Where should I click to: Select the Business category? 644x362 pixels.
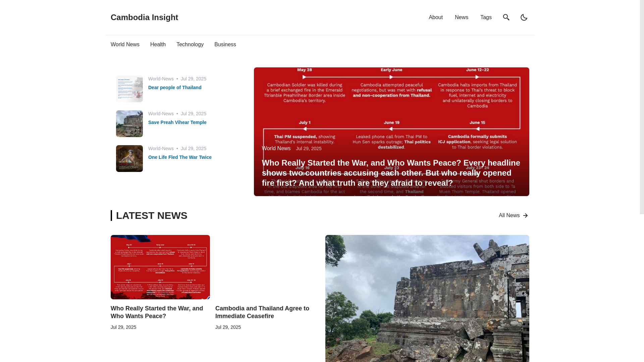click(x=225, y=45)
